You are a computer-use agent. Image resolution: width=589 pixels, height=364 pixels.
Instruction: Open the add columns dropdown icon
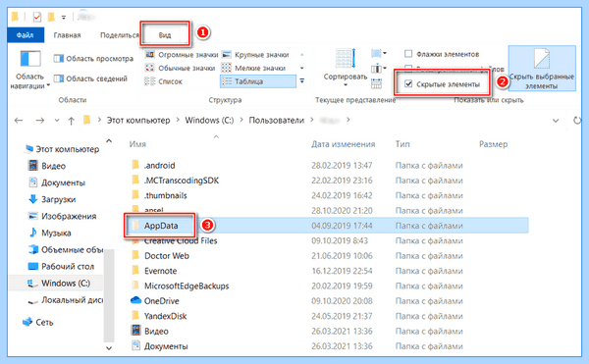[379, 69]
